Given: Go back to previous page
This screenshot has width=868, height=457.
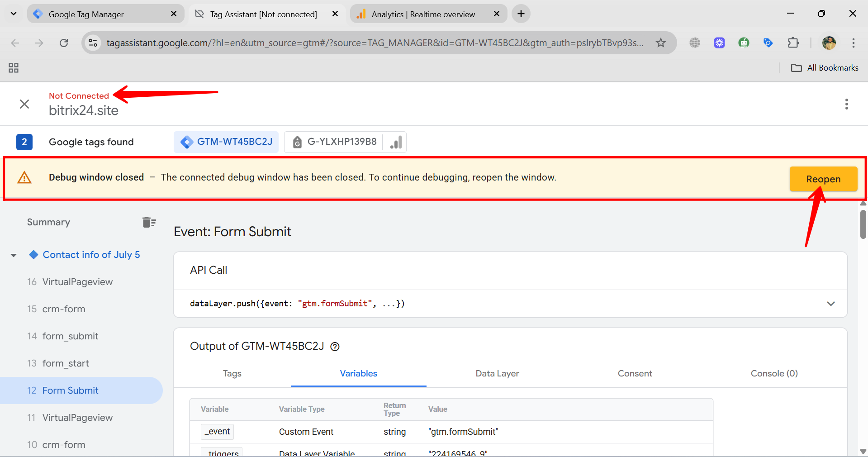Looking at the screenshot, I should pos(15,43).
